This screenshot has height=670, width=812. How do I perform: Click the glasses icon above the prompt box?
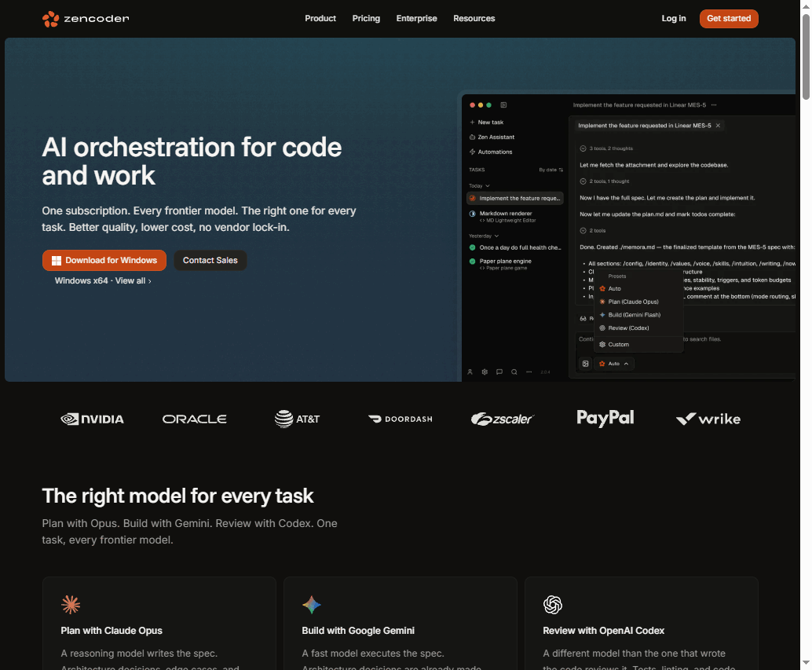click(583, 318)
